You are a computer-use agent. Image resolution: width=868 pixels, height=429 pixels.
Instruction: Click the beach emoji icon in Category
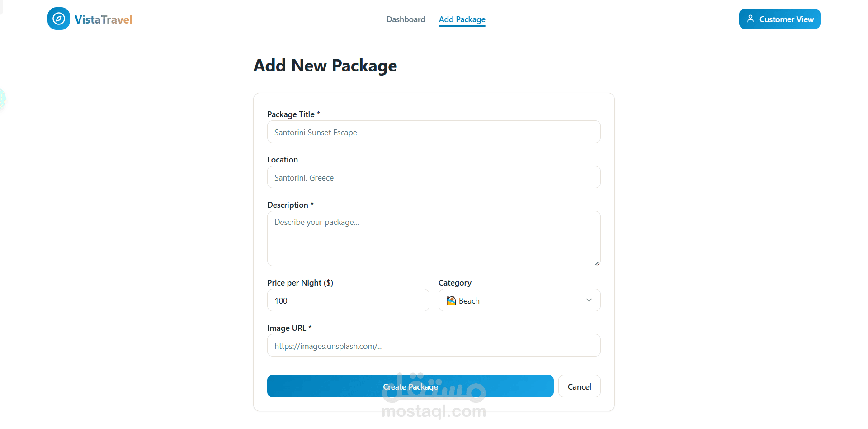pos(451,301)
